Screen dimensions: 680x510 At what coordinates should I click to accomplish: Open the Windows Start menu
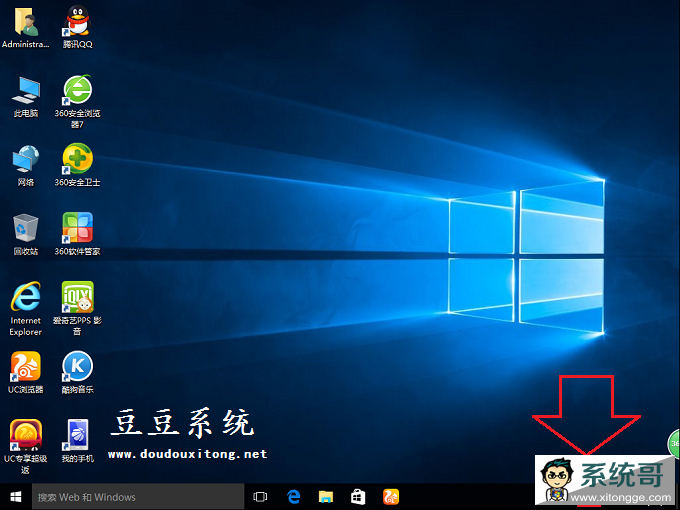pos(16,497)
